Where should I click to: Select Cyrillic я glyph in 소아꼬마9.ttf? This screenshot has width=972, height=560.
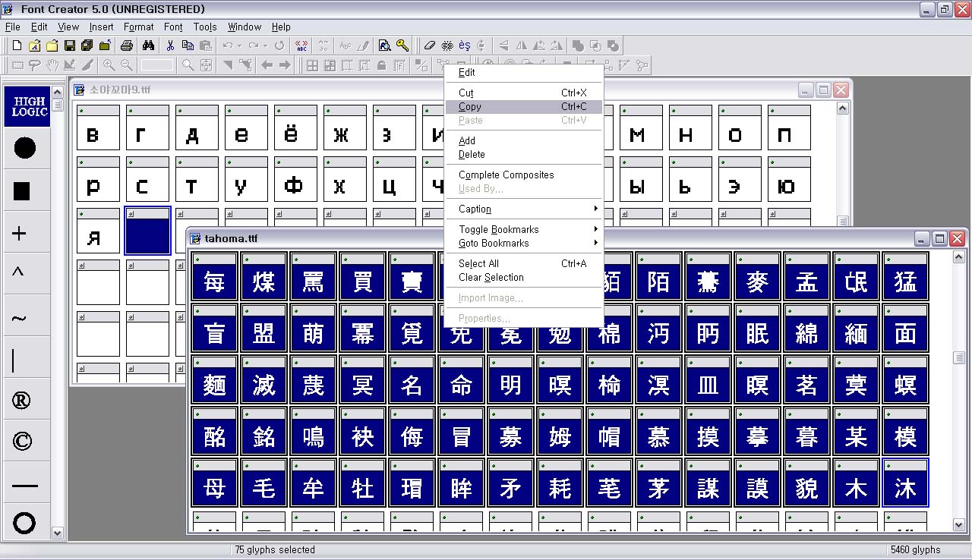tap(98, 231)
